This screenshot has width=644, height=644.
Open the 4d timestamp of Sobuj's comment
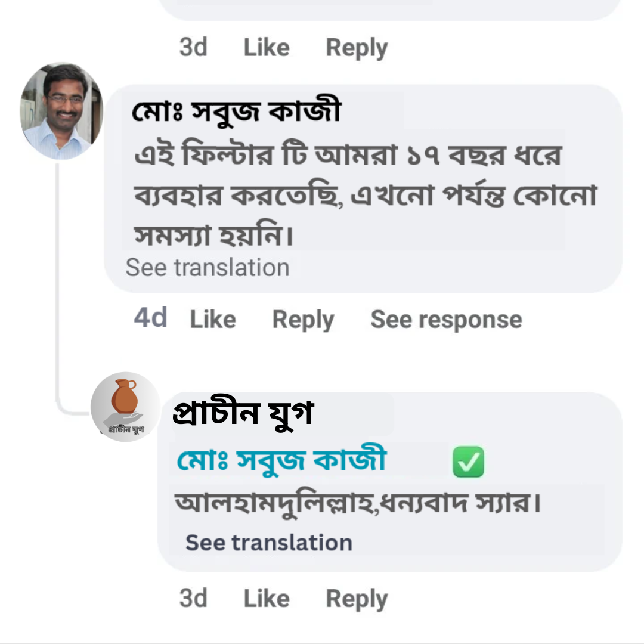pyautogui.click(x=150, y=318)
